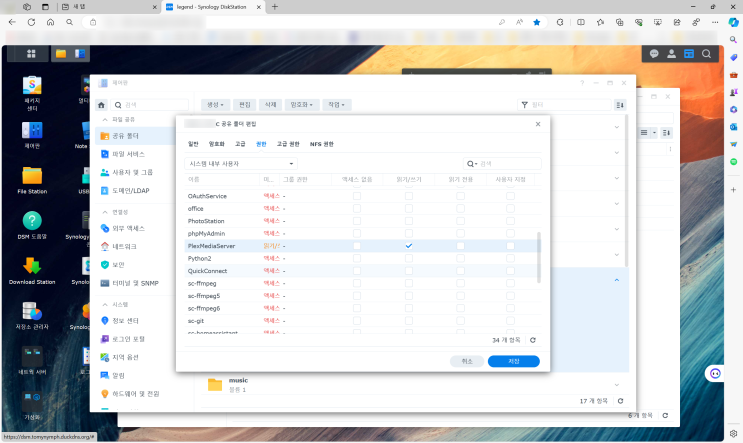Click the user search field in the dialog
The width and height of the screenshot is (743, 443).
502,164
